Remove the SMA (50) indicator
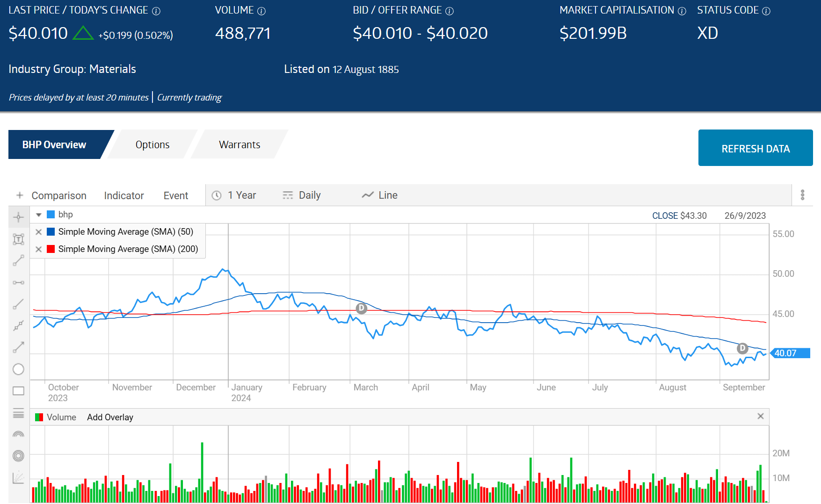Screen dimensions: 821x504 [39, 232]
